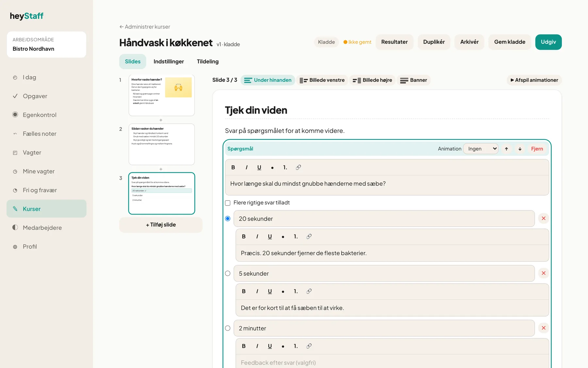Select slide 1 thumbnail 'Hvorfor vaske hænder?'

pyautogui.click(x=162, y=95)
